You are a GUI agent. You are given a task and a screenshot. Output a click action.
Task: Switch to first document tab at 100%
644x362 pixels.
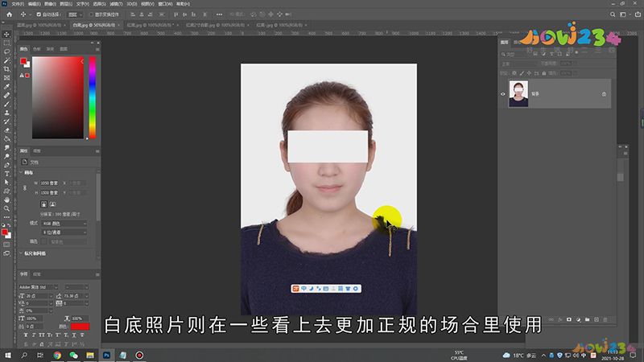[39, 25]
